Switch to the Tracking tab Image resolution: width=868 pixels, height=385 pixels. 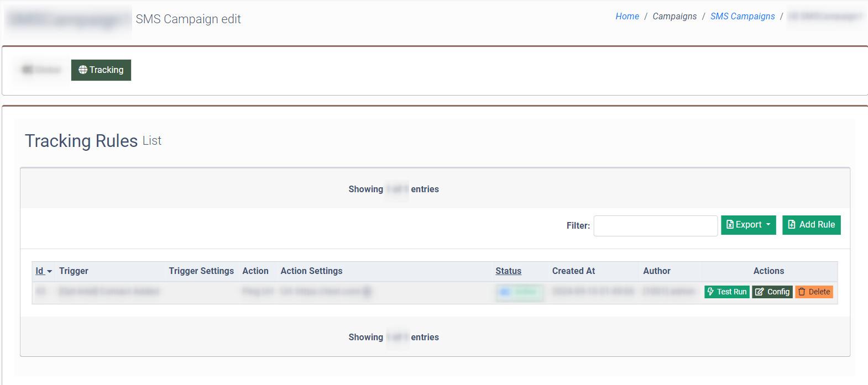[101, 70]
